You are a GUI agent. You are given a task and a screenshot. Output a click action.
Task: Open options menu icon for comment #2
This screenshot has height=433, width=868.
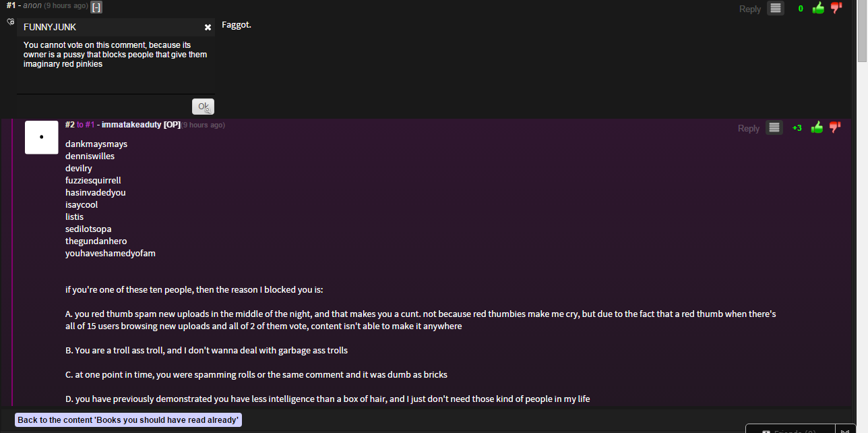(x=774, y=127)
